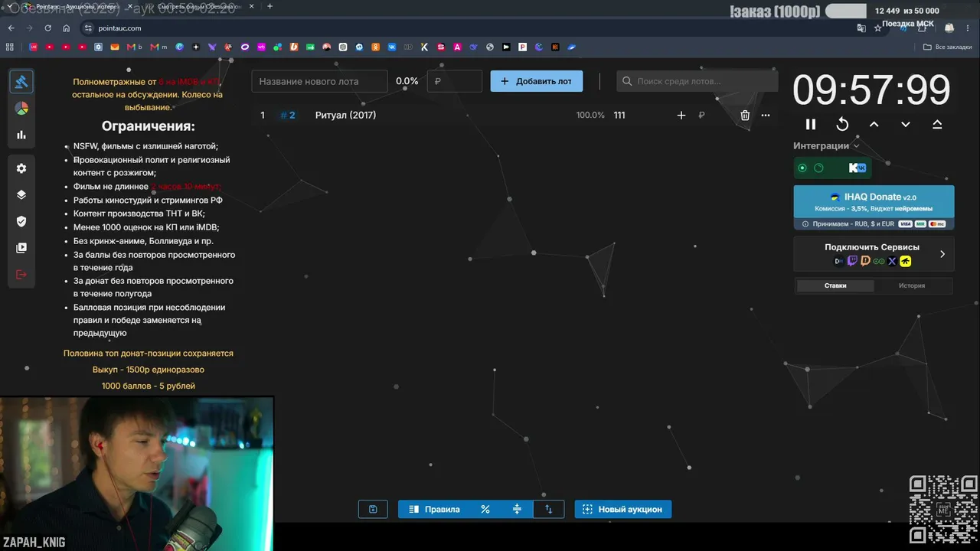Add amount to Ритуал (2017) with plus icon
The image size is (980, 551).
(x=681, y=116)
